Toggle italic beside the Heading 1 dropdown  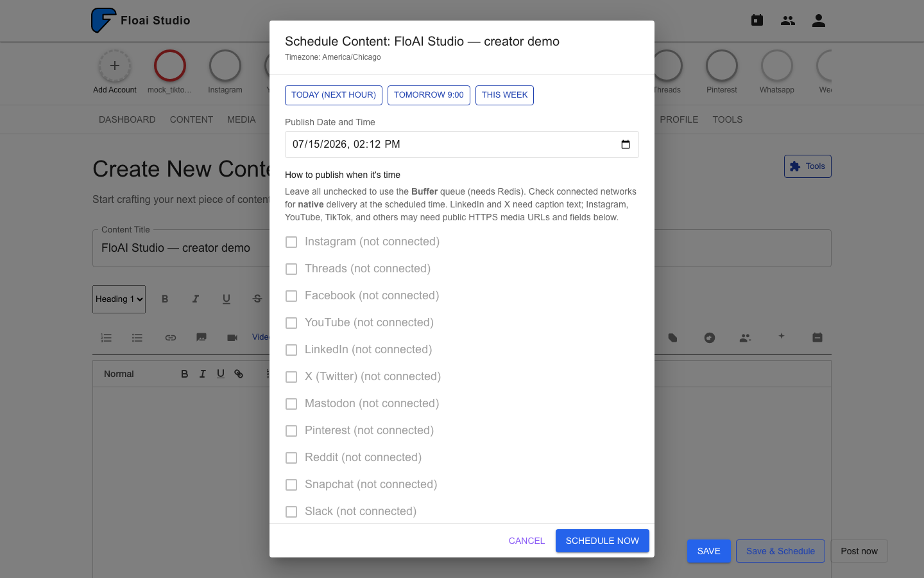pyautogui.click(x=196, y=299)
